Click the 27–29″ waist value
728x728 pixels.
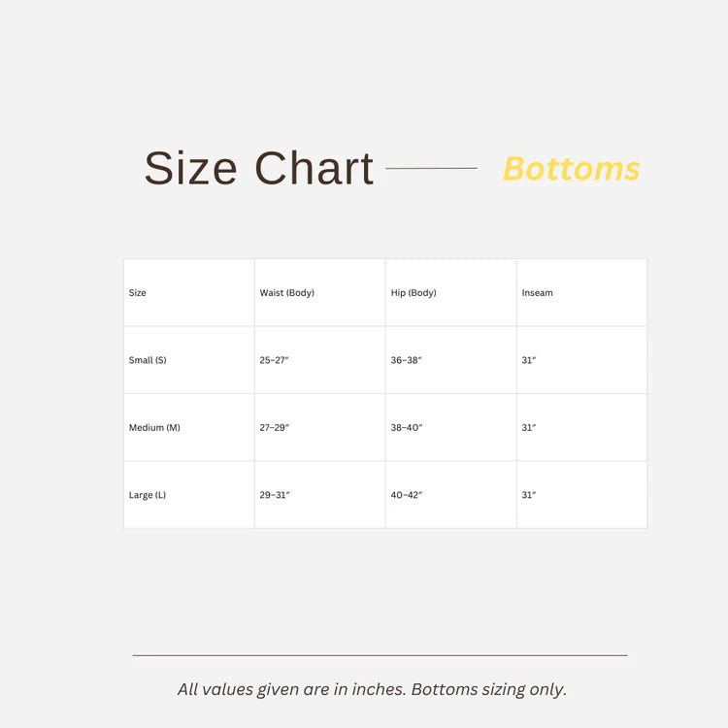point(274,427)
